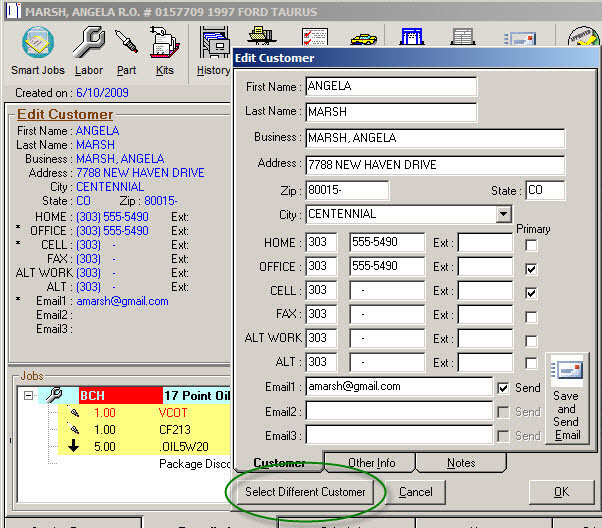Click the Part spark plug icon
Screen dimensions: 602x528
click(x=126, y=44)
